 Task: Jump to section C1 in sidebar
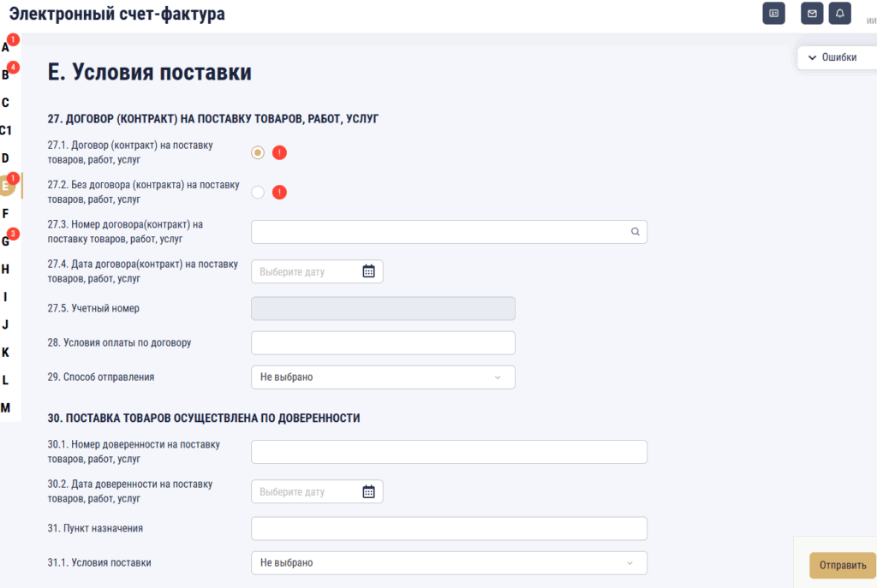point(6,131)
